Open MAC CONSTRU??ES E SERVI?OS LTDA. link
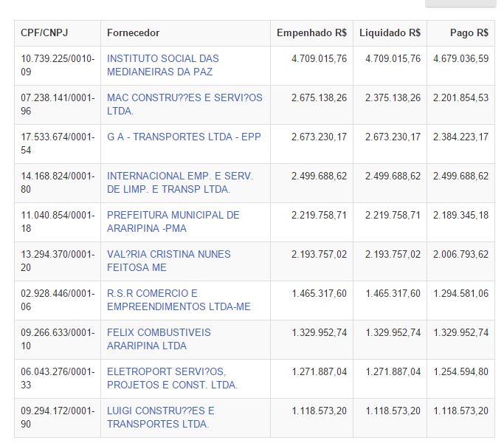This screenshot has height=446, width=504. pos(184,105)
